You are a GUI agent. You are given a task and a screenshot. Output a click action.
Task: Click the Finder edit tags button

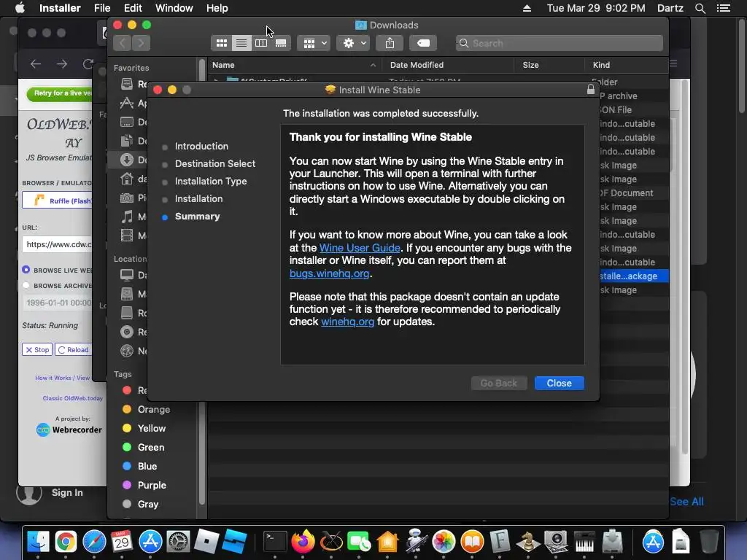click(423, 43)
